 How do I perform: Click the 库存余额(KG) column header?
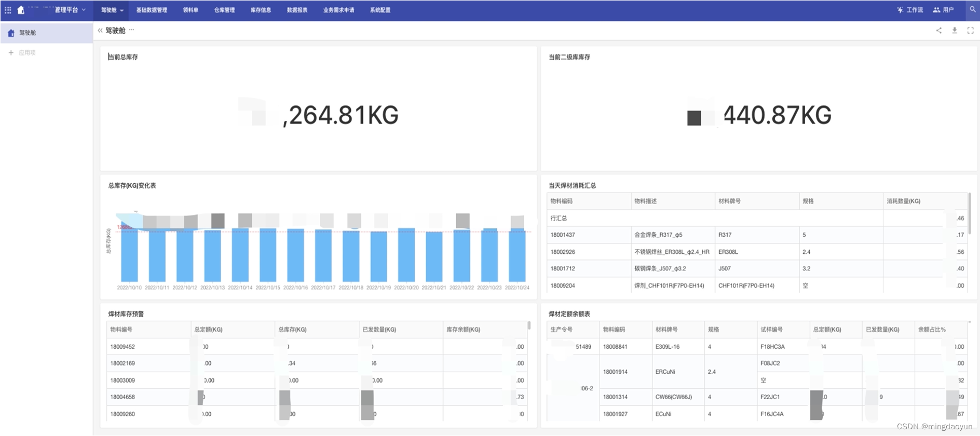[x=485, y=330]
